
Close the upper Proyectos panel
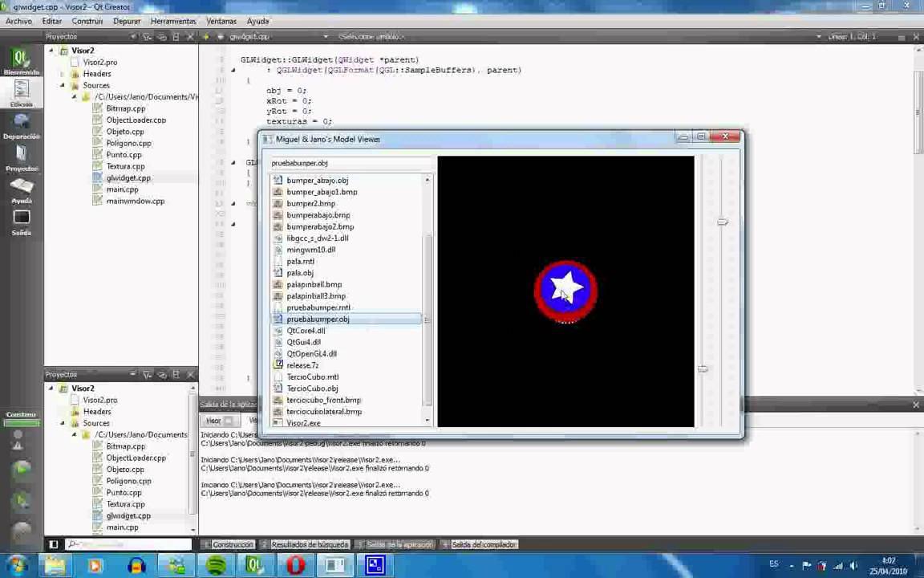coord(190,37)
